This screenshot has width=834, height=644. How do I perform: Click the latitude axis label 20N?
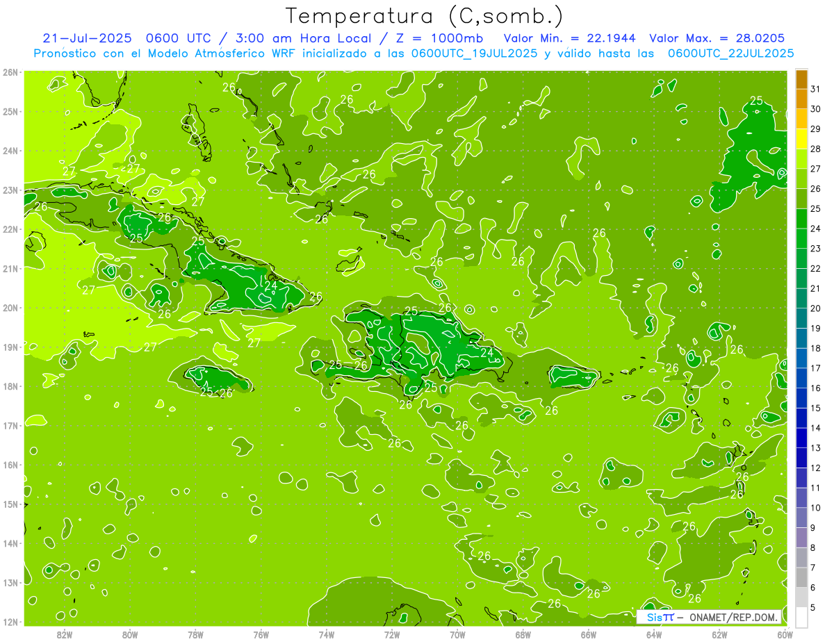(x=10, y=308)
